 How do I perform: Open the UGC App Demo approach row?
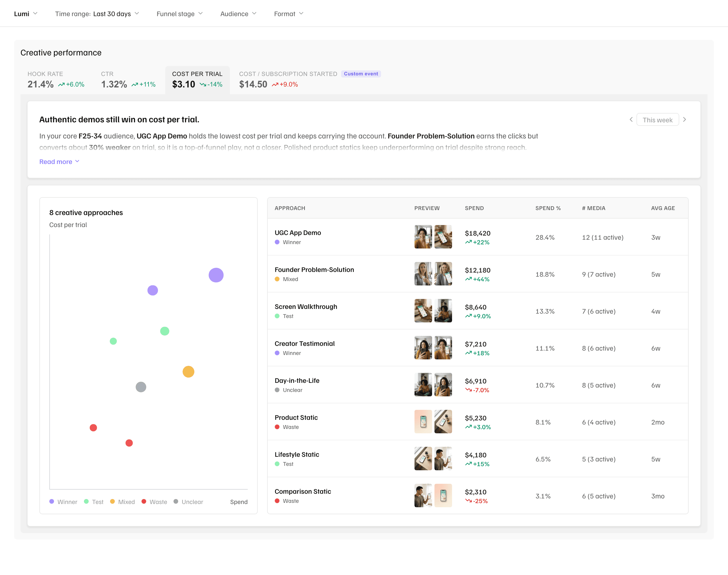coord(478,237)
